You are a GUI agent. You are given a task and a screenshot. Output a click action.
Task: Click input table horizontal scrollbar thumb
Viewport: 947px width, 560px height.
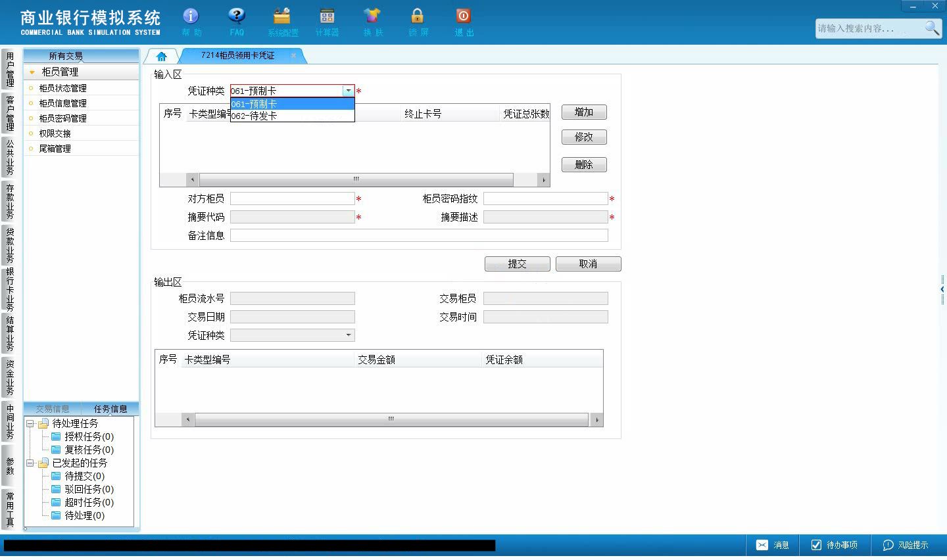pos(356,179)
